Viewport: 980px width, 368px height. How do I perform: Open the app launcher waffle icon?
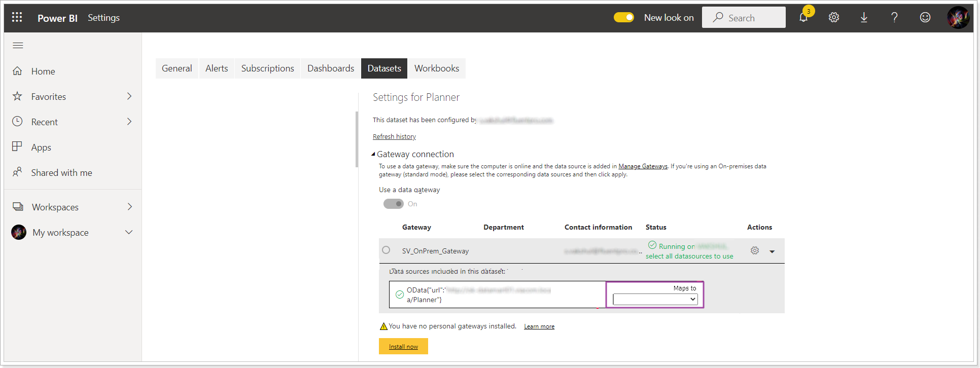[17, 17]
